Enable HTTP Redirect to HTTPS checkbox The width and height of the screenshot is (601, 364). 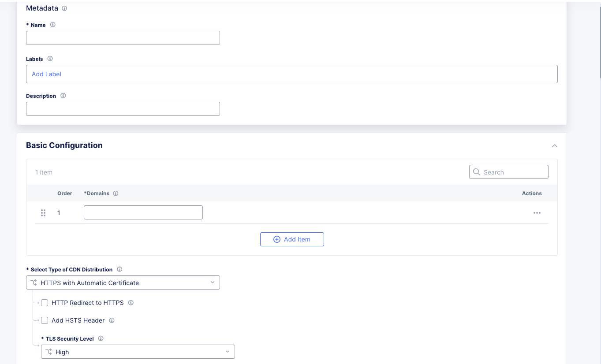pyautogui.click(x=45, y=303)
